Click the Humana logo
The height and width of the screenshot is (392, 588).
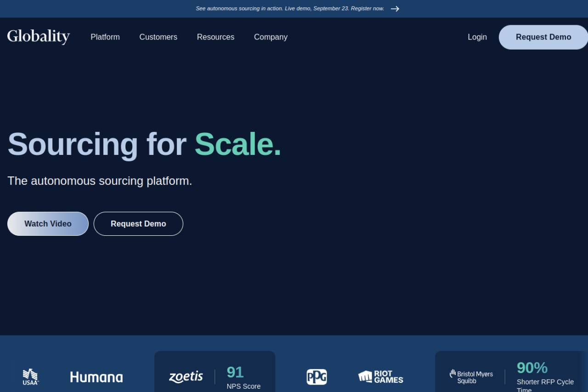[x=96, y=377]
